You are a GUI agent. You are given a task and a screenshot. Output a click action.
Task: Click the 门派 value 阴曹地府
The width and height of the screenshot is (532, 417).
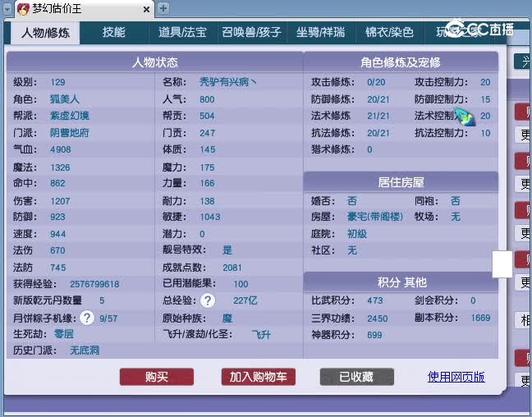70,133
